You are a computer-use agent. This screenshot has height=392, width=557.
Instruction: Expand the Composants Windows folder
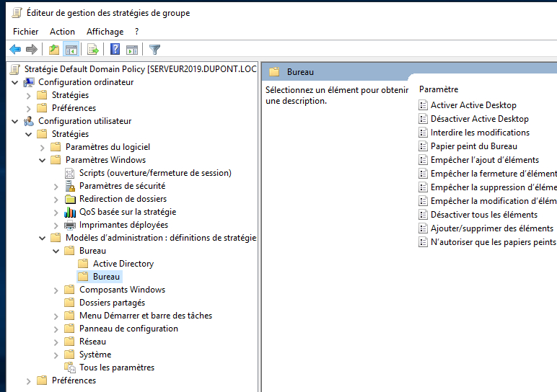[56, 290]
